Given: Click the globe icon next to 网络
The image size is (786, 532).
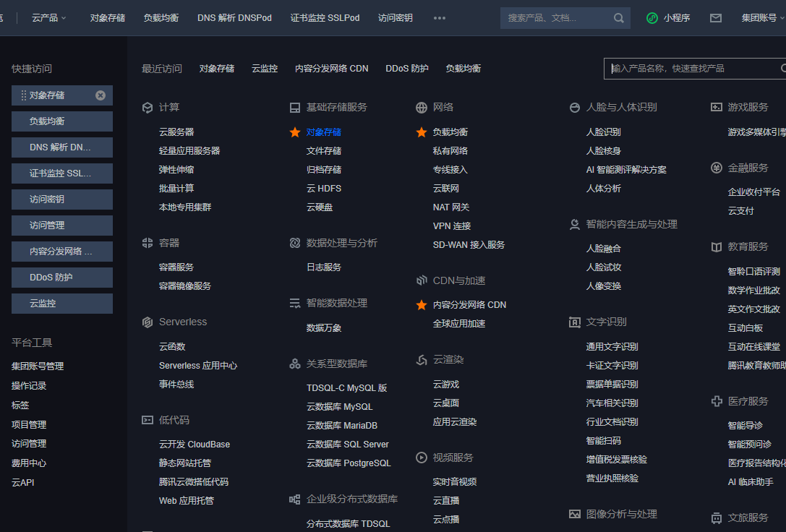Looking at the screenshot, I should [422, 108].
